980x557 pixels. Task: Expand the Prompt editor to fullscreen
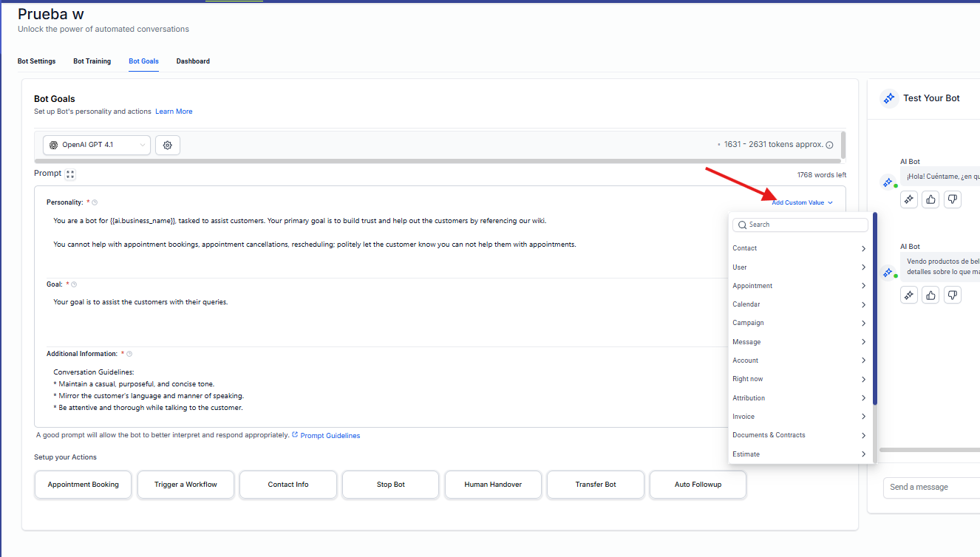[x=70, y=174]
